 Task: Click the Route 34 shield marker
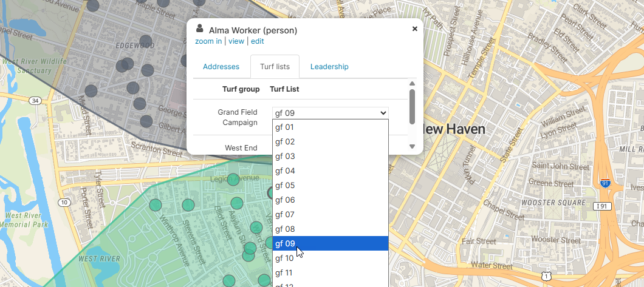(35, 101)
